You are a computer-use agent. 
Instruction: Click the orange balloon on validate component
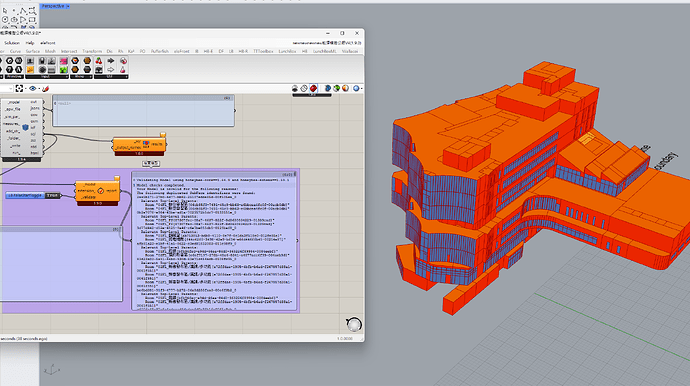117,178
